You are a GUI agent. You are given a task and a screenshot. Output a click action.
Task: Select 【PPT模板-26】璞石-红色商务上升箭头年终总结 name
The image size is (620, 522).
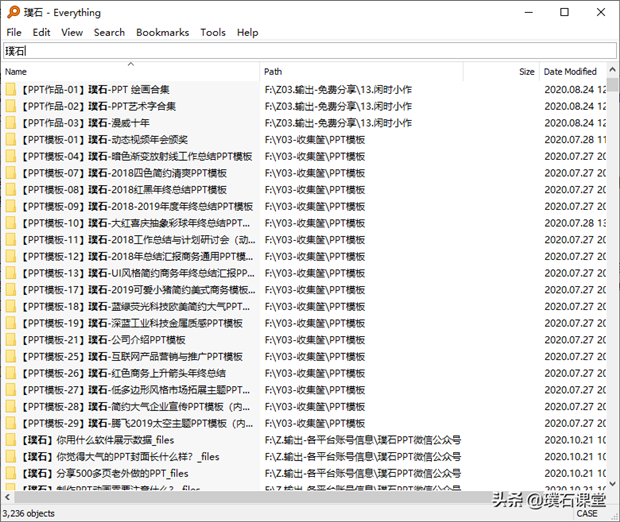(x=123, y=373)
